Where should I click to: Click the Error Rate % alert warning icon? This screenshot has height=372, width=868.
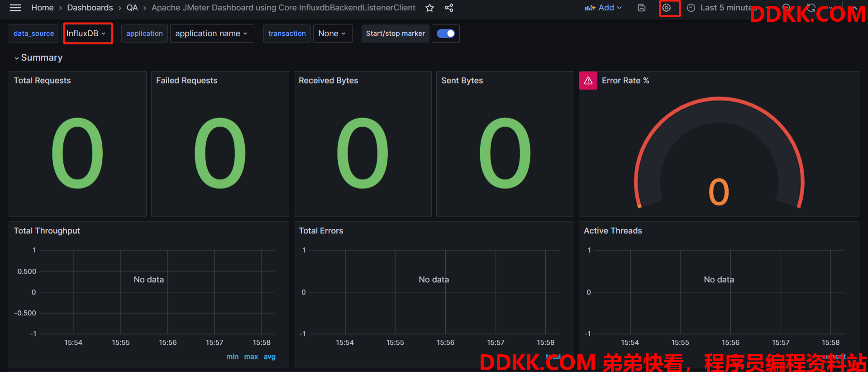588,81
